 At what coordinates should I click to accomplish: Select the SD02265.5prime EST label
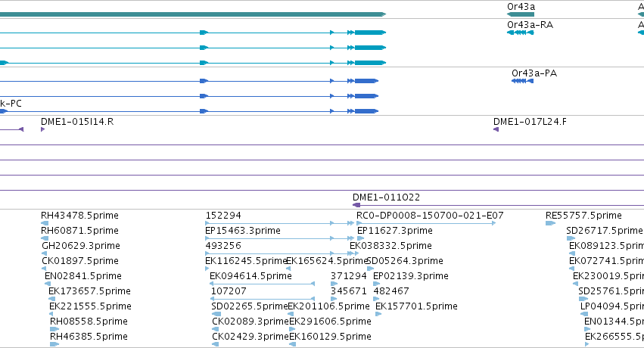249,306
